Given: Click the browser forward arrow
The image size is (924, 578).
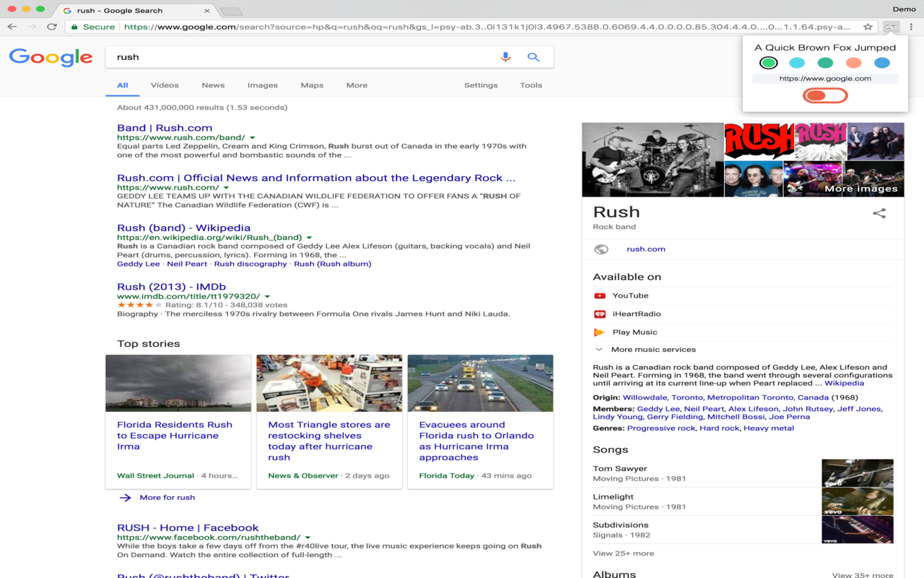Looking at the screenshot, I should point(32,27).
